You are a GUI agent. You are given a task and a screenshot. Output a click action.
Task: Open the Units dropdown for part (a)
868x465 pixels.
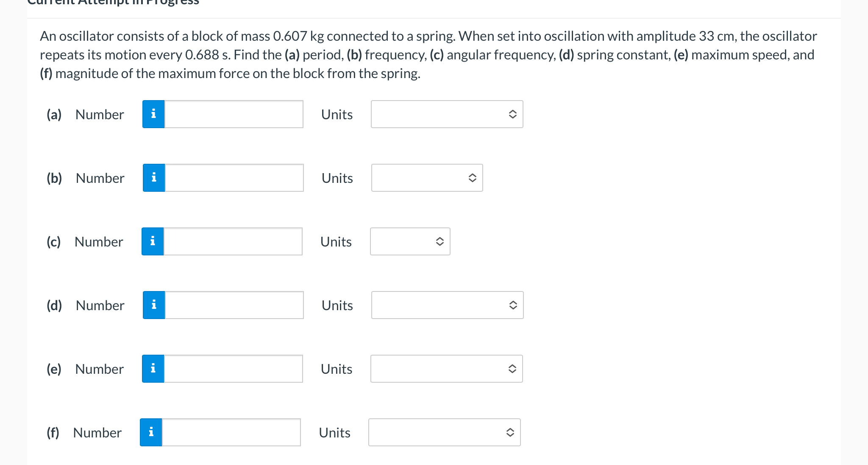click(x=447, y=114)
